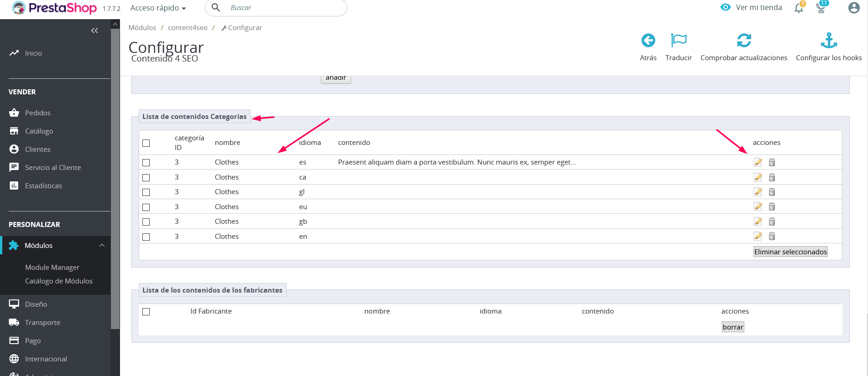Collapse the Módulos menu chevron

(102, 245)
